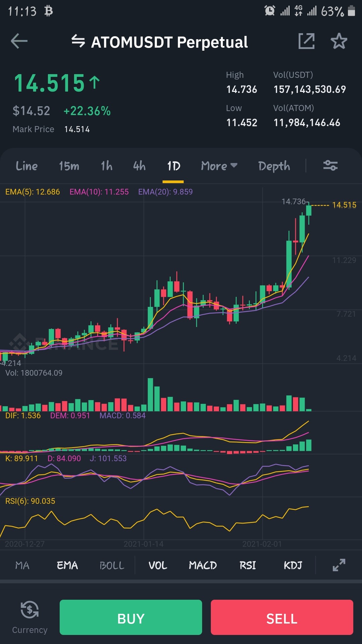
Task: Tap the red SELL button
Action: (282, 617)
